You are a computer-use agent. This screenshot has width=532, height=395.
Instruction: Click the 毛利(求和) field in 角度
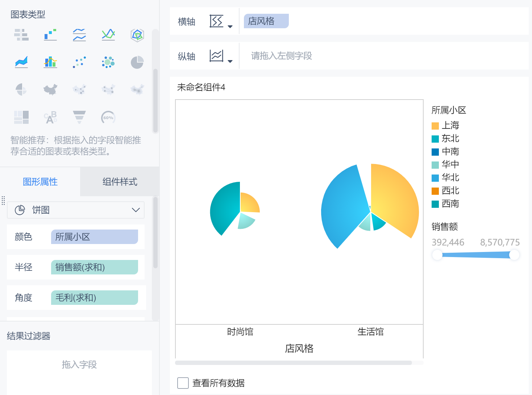tap(95, 298)
